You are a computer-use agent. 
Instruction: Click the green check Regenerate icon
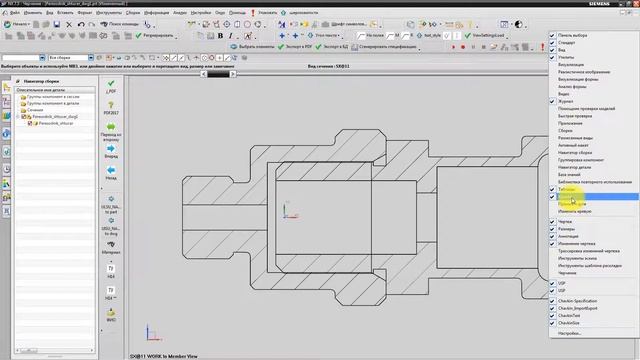(x=138, y=36)
